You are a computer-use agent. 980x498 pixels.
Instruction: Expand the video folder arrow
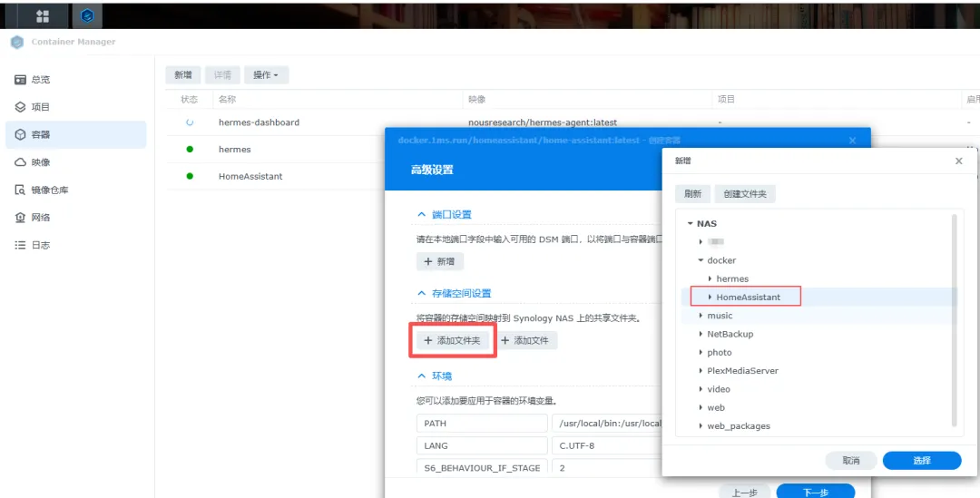(x=701, y=389)
